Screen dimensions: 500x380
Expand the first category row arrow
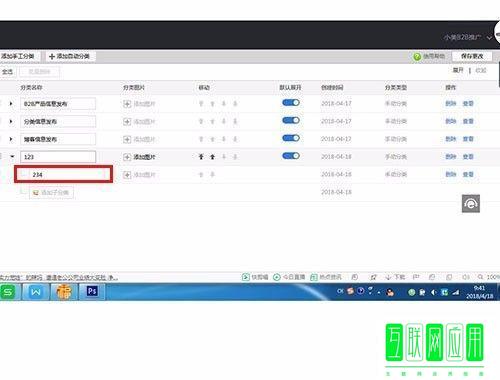pos(11,104)
